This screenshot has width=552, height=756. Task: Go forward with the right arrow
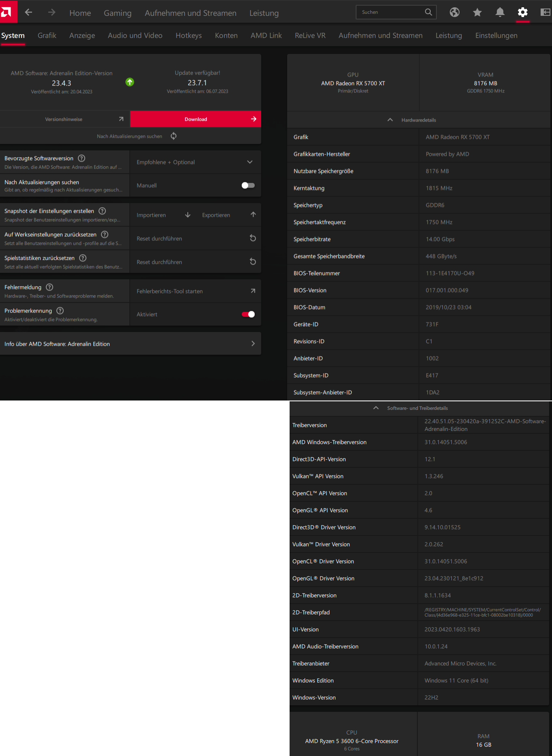pos(52,12)
